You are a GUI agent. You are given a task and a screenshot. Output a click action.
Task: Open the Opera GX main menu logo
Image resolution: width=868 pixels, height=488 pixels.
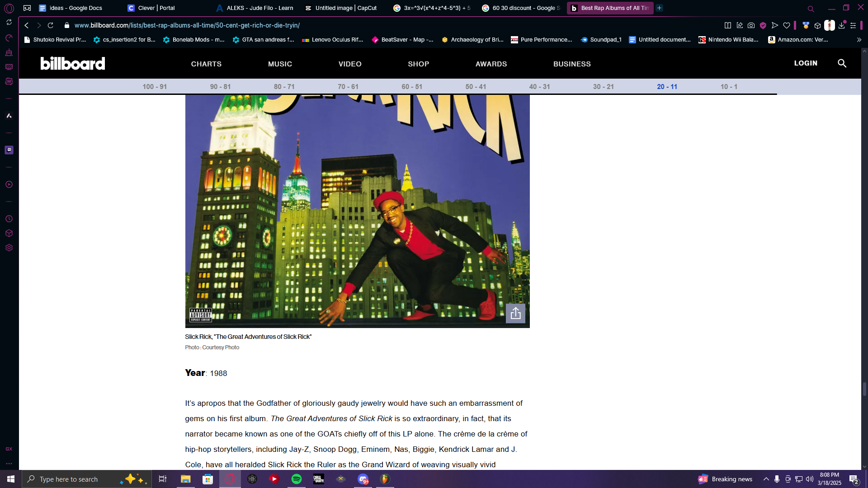[9, 8]
